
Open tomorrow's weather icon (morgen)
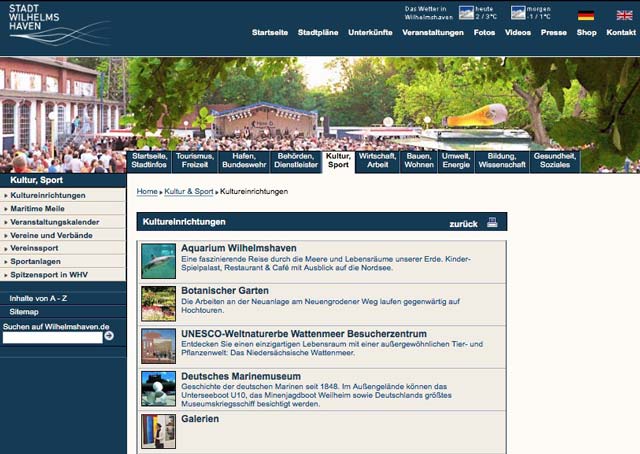click(518, 13)
